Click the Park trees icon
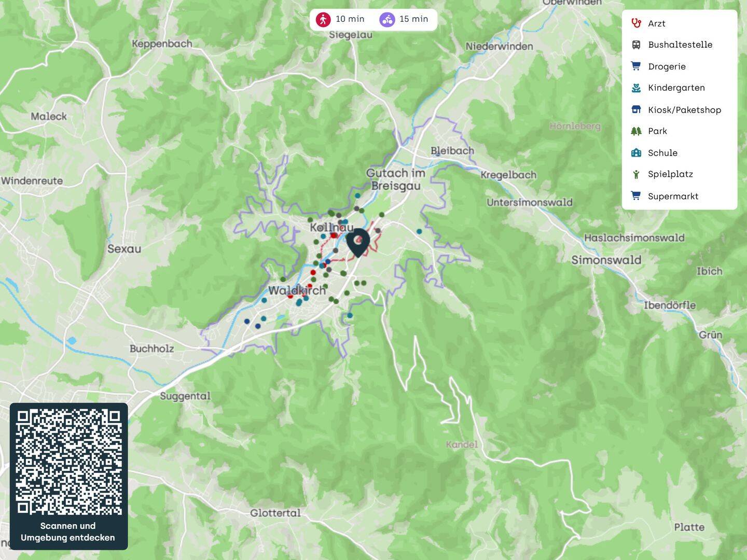 point(636,131)
